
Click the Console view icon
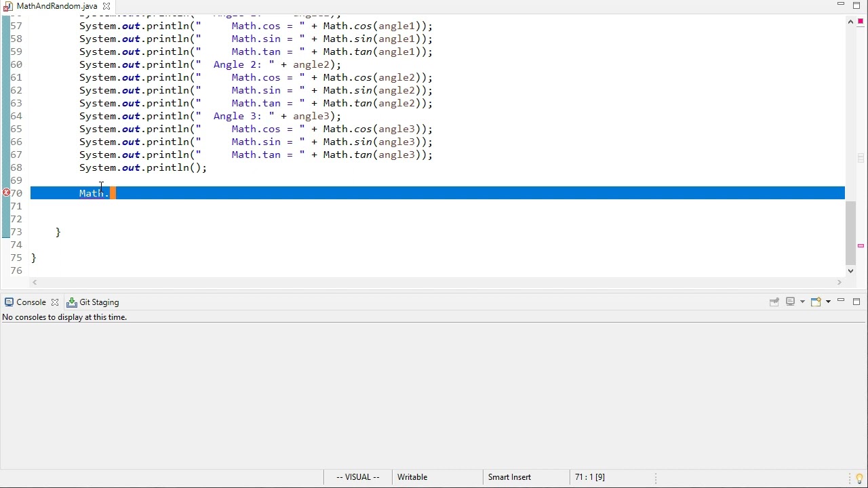pos(9,302)
